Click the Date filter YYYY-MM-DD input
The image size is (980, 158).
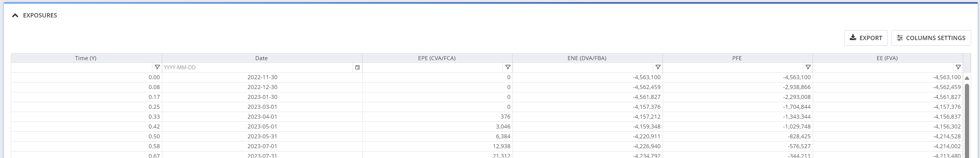coord(257,68)
